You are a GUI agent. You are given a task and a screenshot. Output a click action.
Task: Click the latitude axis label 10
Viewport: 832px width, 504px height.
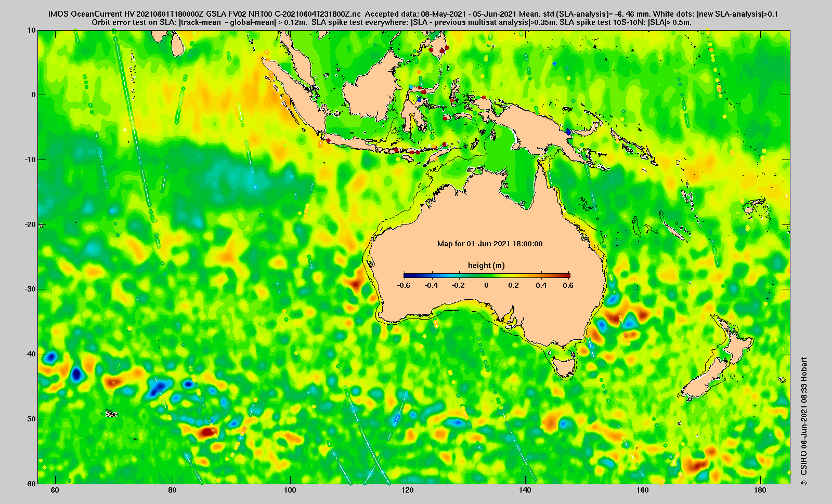pos(32,30)
